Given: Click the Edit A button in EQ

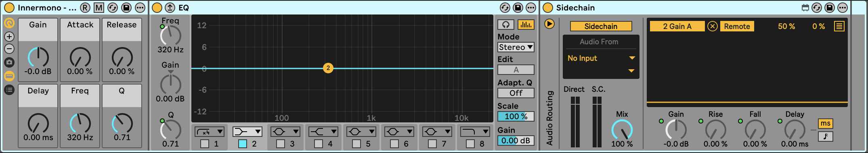Looking at the screenshot, I should (516, 70).
